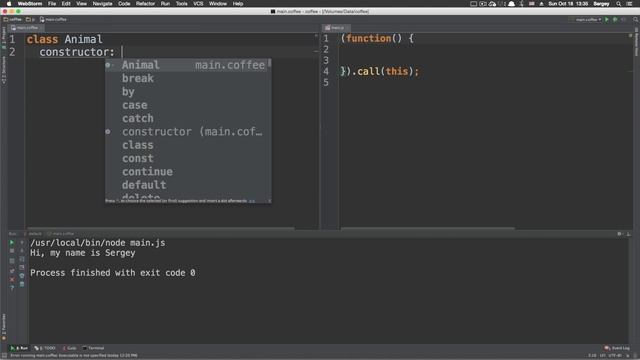Click '/usr/local/bin/node main.js' output line

[98, 243]
